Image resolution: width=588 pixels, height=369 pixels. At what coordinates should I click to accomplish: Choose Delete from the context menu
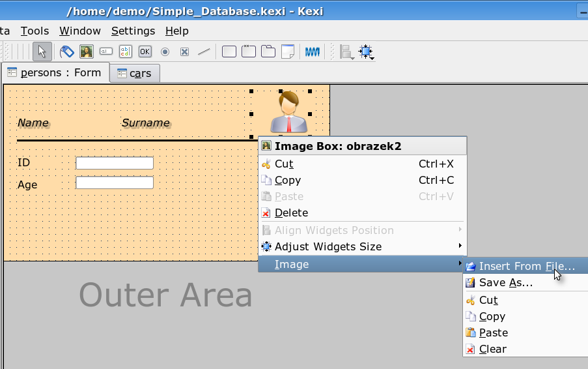291,213
